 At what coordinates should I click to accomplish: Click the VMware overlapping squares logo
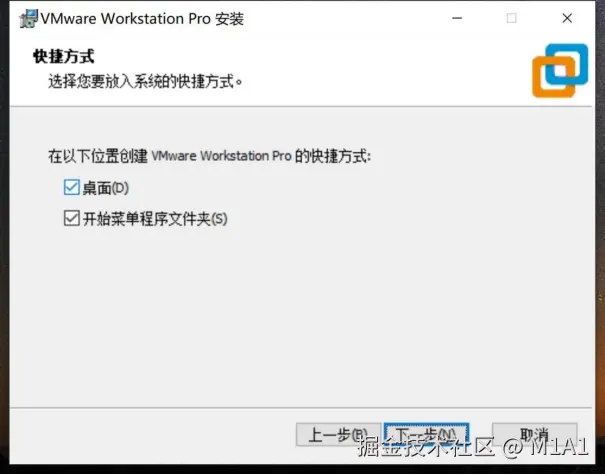tap(560, 70)
